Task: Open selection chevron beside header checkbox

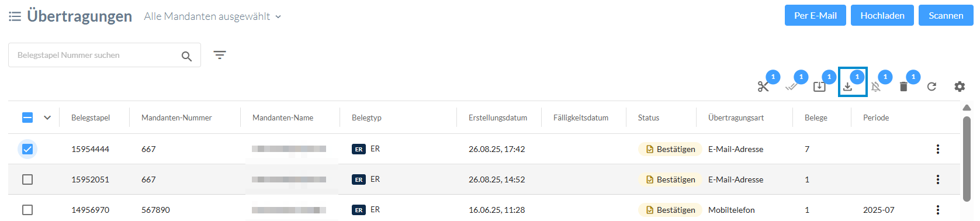Action: point(47,118)
